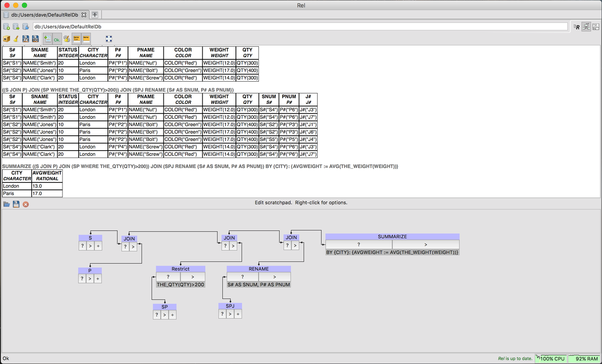The image size is (602, 364).
Task: Click the full-screen expand arrows icon
Action: click(109, 39)
